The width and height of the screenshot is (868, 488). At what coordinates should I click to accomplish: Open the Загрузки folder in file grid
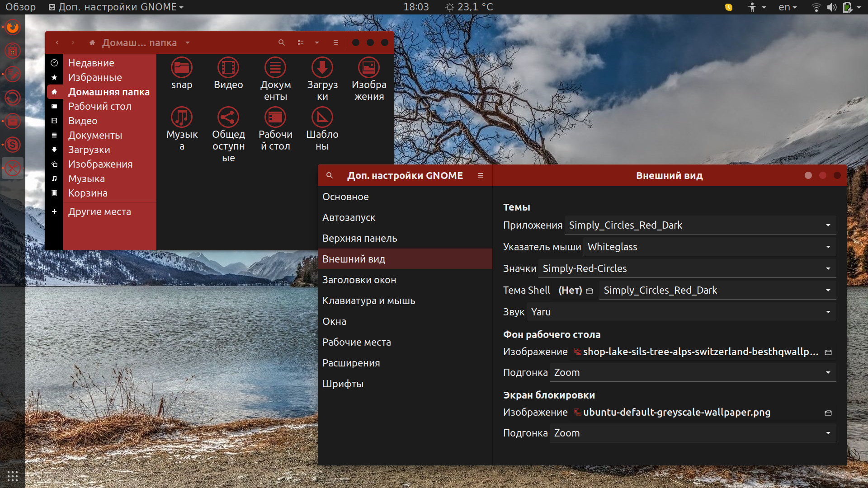tap(322, 79)
